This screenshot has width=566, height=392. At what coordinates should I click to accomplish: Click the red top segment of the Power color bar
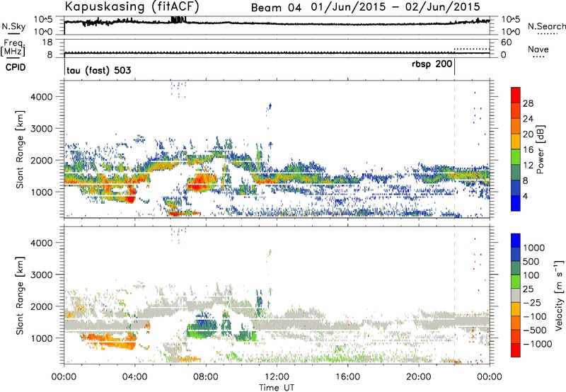click(516, 95)
